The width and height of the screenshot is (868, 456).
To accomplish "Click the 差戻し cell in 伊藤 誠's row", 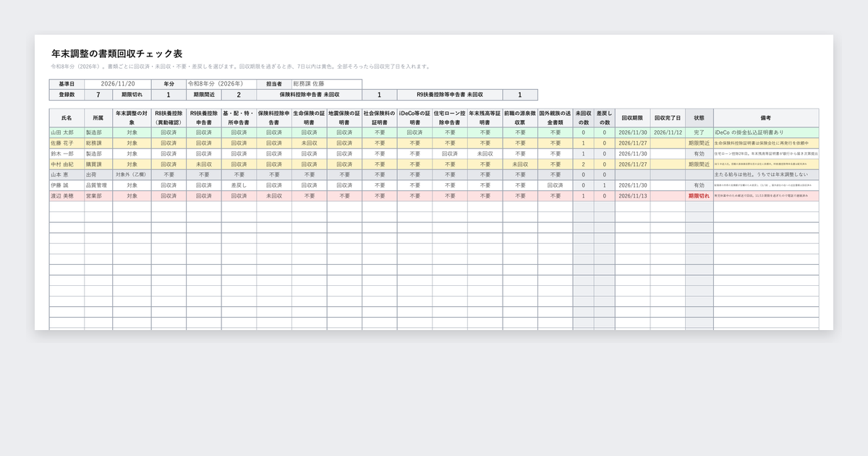I will (239, 185).
